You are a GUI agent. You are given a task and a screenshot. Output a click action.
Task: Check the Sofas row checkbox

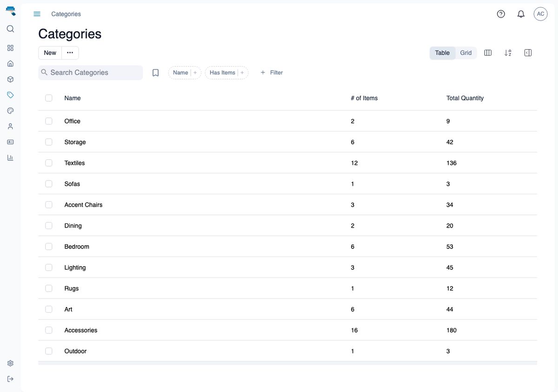click(49, 184)
